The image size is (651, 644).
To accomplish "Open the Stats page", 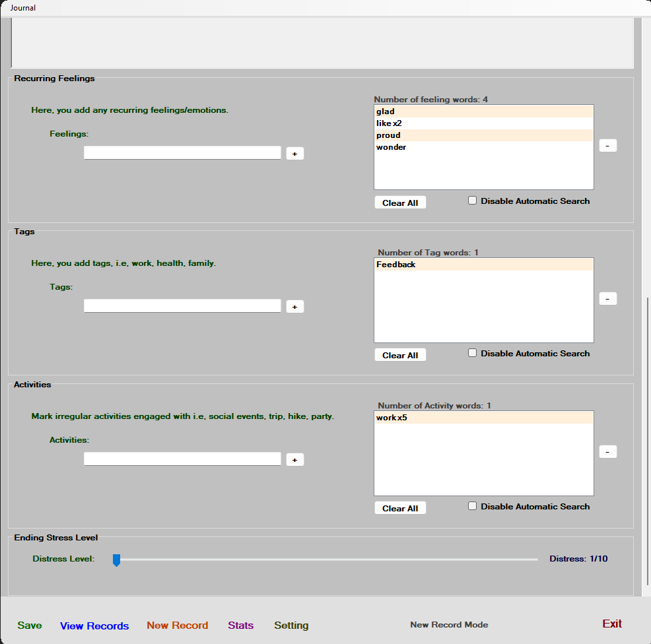I will coord(241,626).
